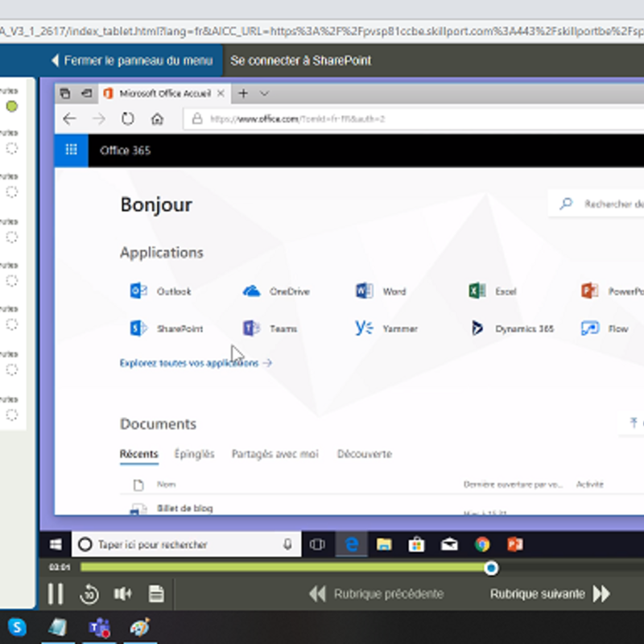The image size is (644, 644).
Task: Expand the tab preview chevron in Edge
Action: coord(265,93)
